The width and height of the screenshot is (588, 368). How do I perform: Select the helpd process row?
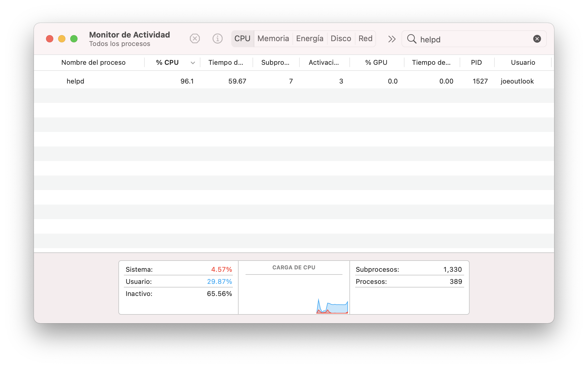(182, 81)
